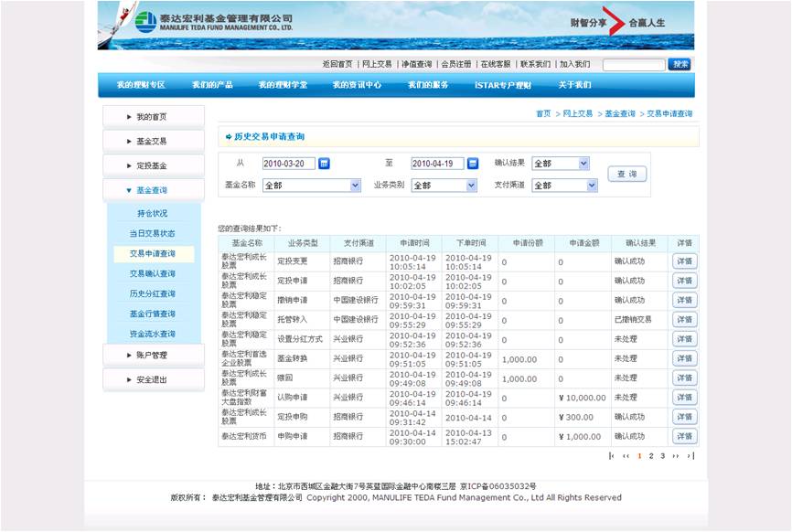Click 安全退出 in the sidebar
Screen dimensions: 792x532
tap(154, 379)
